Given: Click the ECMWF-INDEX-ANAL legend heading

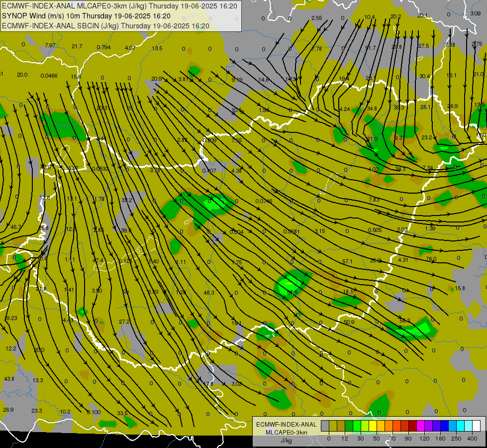Looking at the screenshot, I should [287, 425].
